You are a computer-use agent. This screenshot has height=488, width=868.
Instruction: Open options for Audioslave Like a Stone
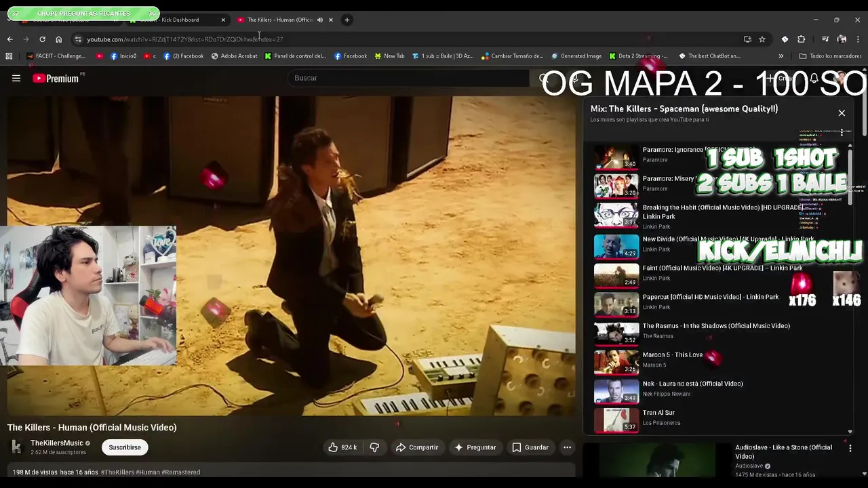(850, 449)
